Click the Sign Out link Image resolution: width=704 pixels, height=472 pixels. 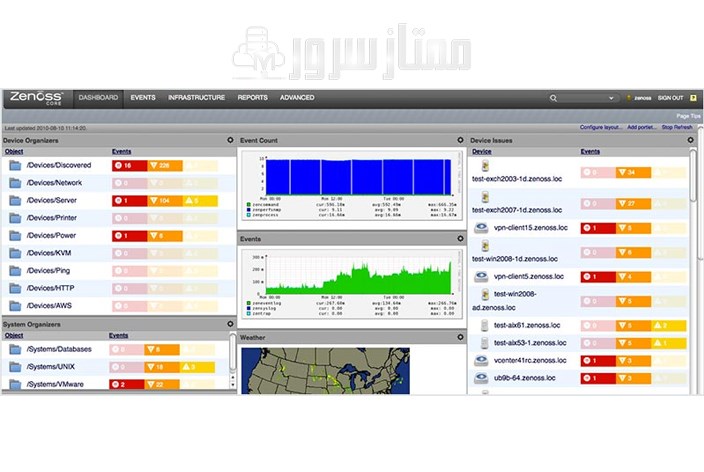pos(670,98)
